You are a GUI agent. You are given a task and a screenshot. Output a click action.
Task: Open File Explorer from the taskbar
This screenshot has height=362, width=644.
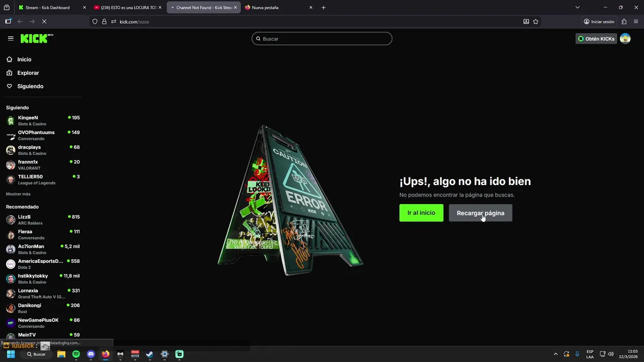(x=61, y=354)
